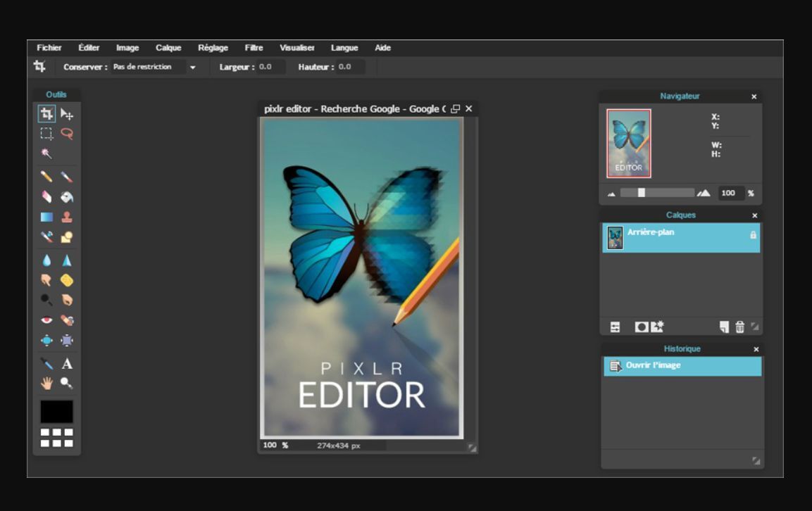Viewport: 812px width, 511px height.
Task: Open the Fichier menu
Action: 49,48
